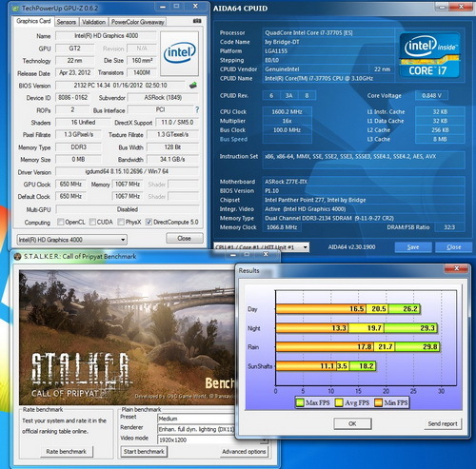The height and width of the screenshot is (469, 476).
Task: Click the GPU-Z title bar app icon
Action: (15, 9)
